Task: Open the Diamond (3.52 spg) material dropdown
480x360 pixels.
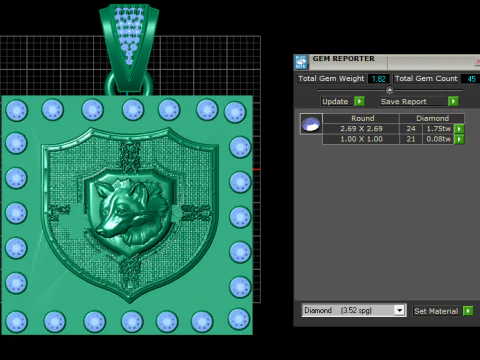Action: pos(354,310)
